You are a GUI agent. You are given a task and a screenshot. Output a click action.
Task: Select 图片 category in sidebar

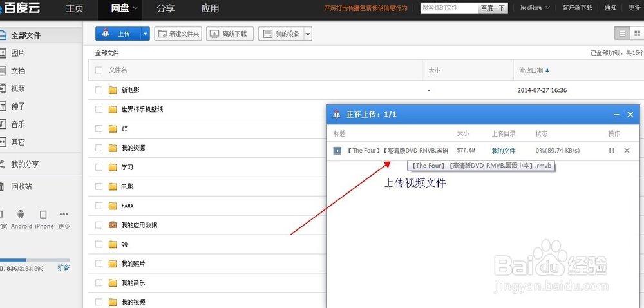pyautogui.click(x=17, y=53)
